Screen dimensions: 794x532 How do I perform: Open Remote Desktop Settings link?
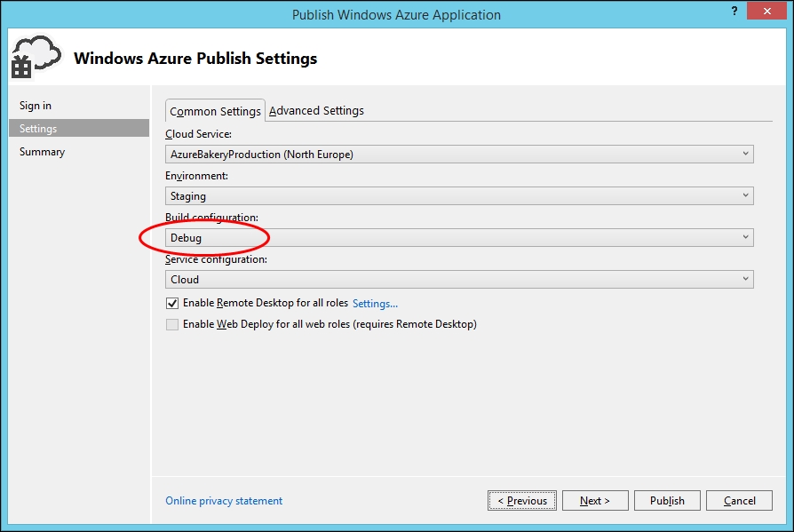(x=375, y=304)
